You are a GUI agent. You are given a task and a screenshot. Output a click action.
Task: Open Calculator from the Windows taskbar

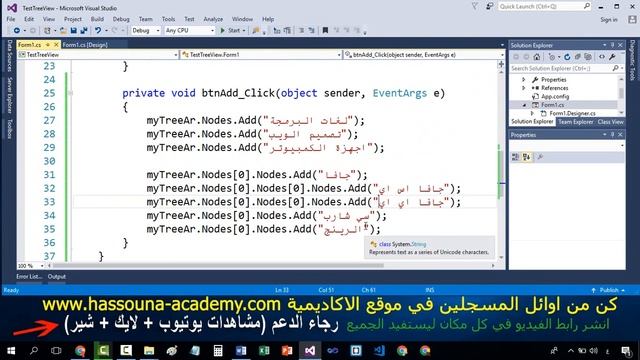pyautogui.click(x=218, y=351)
